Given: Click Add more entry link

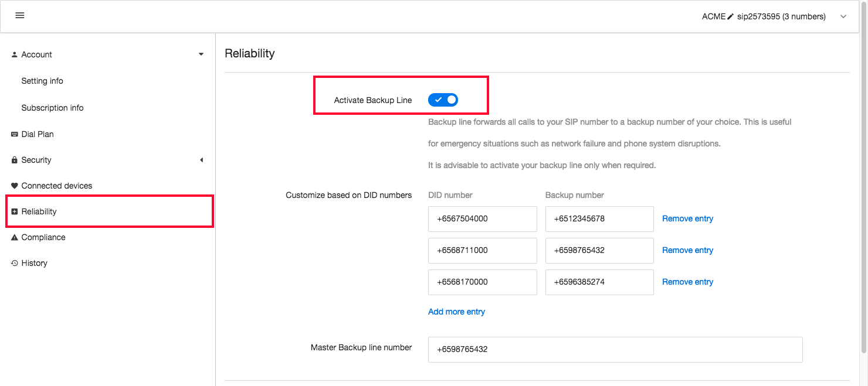Looking at the screenshot, I should (456, 312).
